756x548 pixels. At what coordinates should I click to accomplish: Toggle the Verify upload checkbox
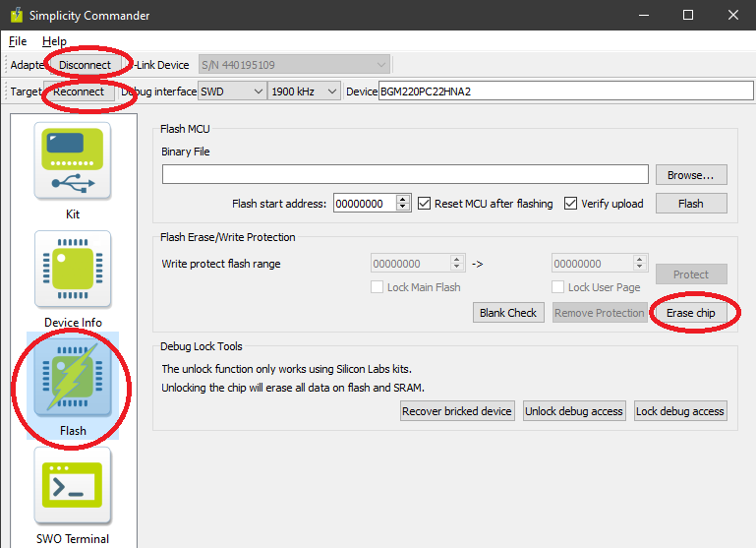[570, 204]
